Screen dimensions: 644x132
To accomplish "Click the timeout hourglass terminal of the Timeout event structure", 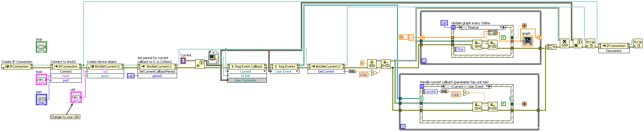I will [453, 27].
